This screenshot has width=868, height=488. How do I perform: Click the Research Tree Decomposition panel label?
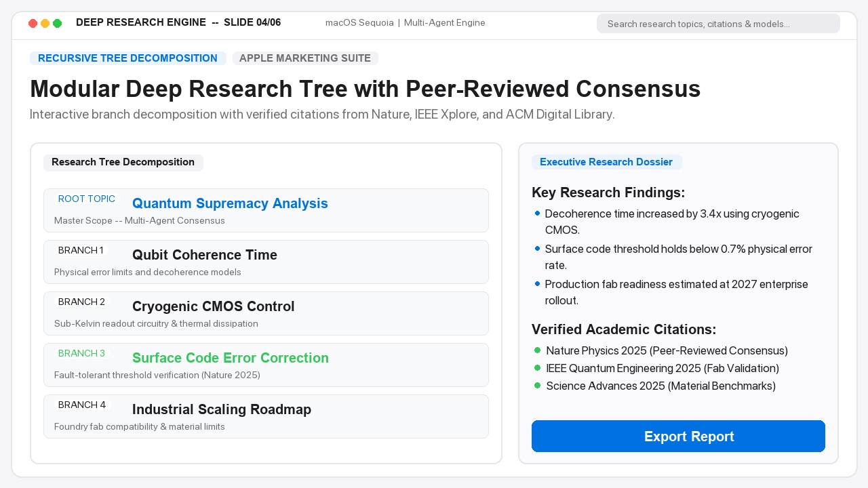[123, 162]
